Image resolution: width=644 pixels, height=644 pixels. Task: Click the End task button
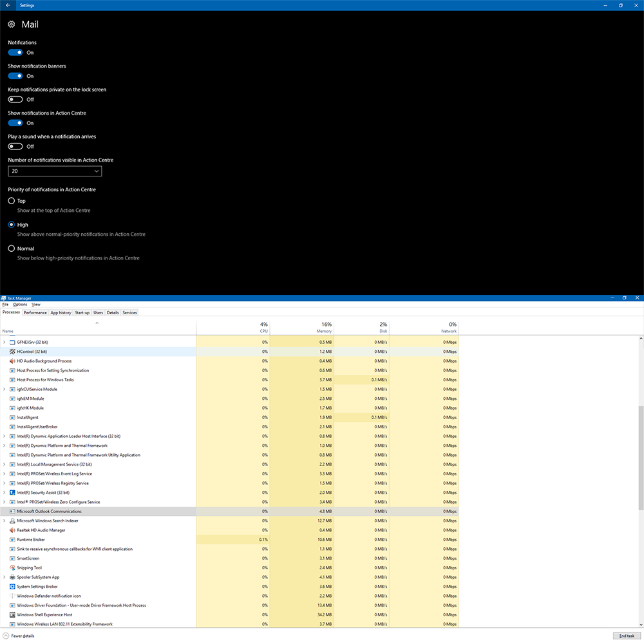(627, 636)
